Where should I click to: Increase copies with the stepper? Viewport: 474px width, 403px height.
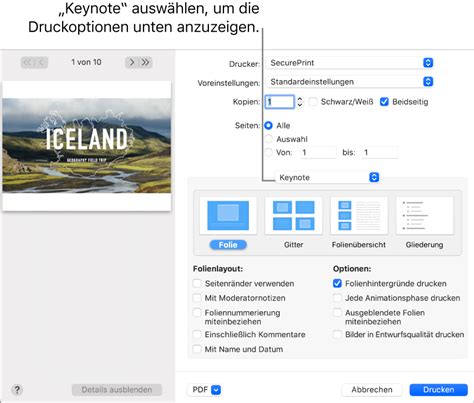pyautogui.click(x=300, y=99)
